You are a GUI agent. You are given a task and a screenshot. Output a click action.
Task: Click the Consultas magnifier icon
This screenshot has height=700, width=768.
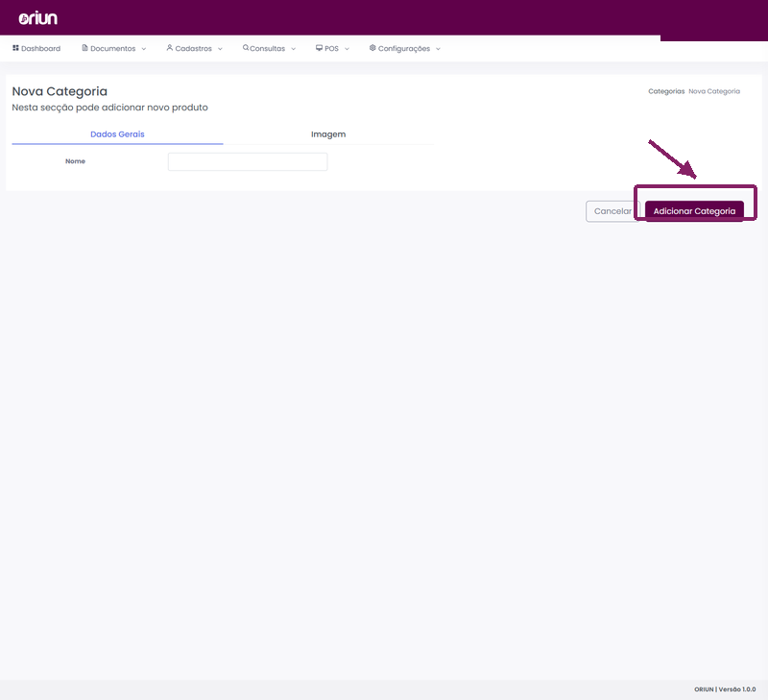[246, 47]
